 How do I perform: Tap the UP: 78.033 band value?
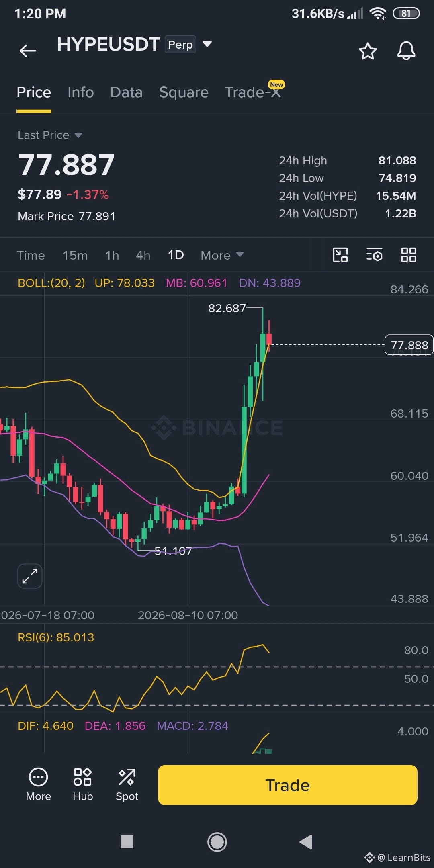coord(125,283)
